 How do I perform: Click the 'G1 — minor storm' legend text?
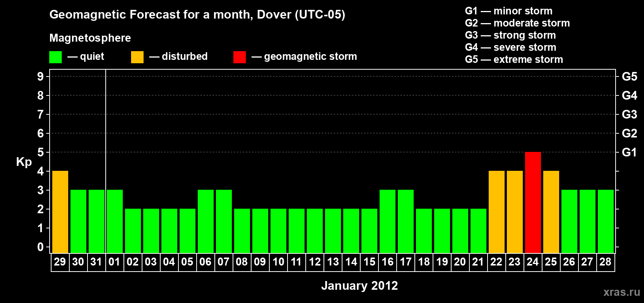pyautogui.click(x=509, y=11)
